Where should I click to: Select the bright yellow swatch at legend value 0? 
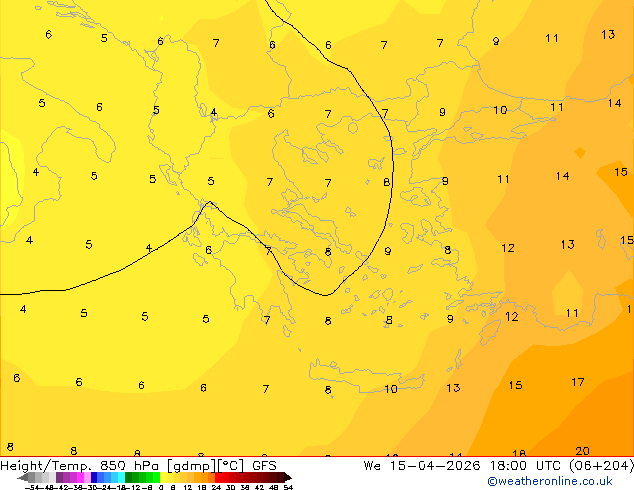pyautogui.click(x=163, y=477)
